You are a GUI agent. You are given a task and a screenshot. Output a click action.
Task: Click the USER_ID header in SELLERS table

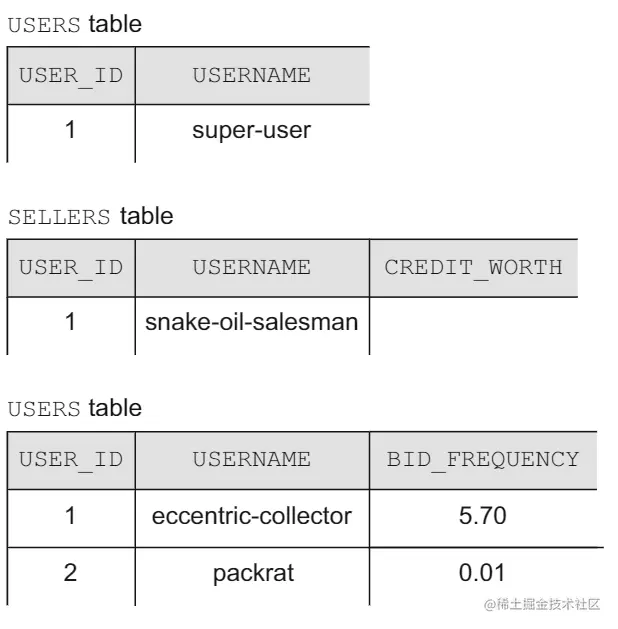[71, 268]
